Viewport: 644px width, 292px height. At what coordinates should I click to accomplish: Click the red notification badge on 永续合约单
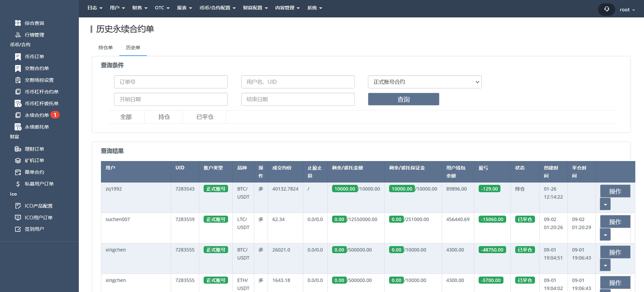pyautogui.click(x=55, y=115)
